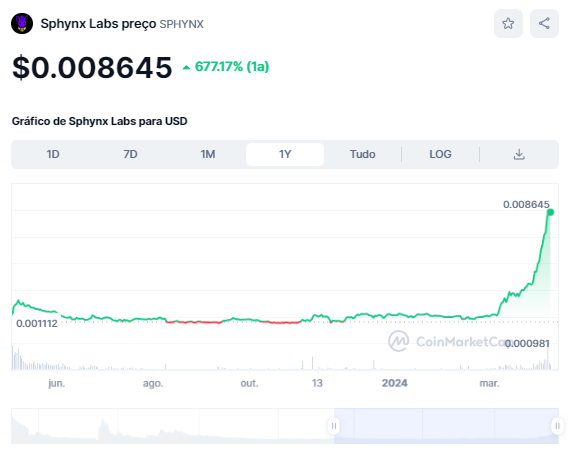The width and height of the screenshot is (571, 449).
Task: Switch chart to 1M range
Action: (208, 154)
